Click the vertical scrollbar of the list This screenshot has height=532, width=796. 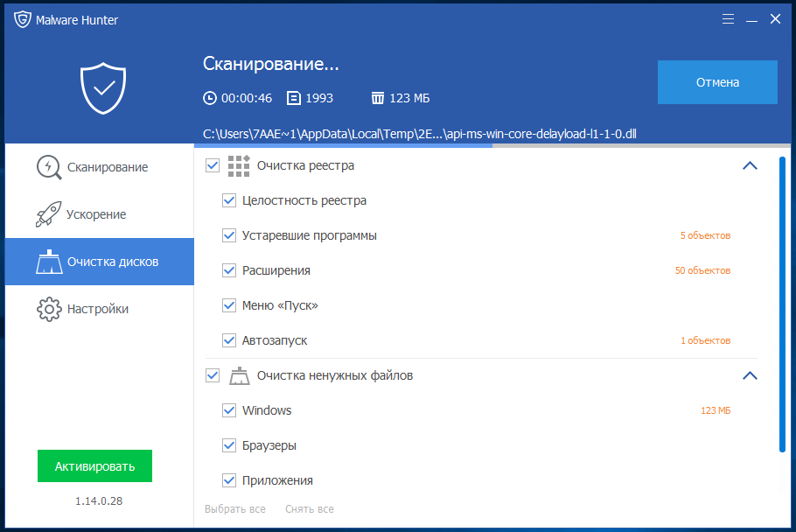(782, 304)
